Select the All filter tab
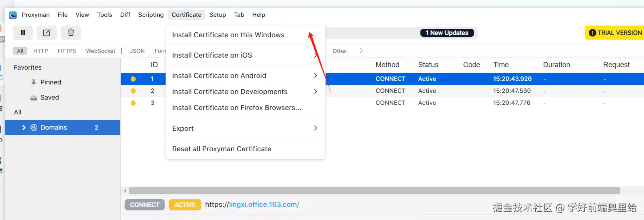Viewport: 644px width, 220px height. pyautogui.click(x=20, y=51)
